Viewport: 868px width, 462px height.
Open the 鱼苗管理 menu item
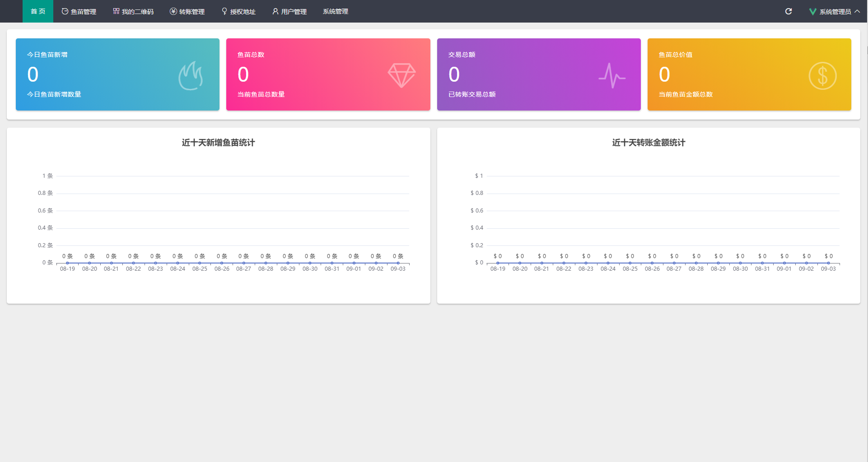(x=79, y=11)
